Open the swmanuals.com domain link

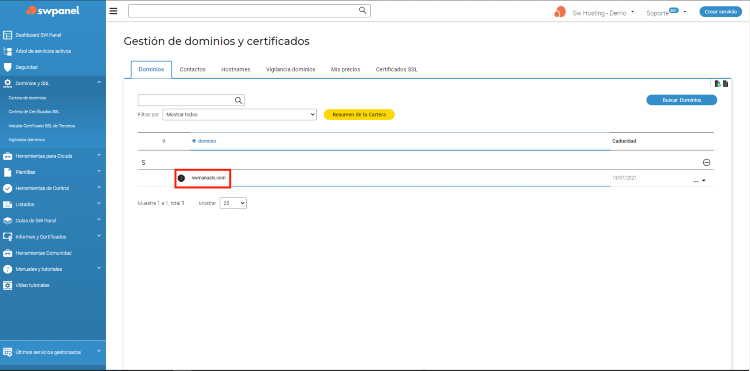[x=208, y=178]
